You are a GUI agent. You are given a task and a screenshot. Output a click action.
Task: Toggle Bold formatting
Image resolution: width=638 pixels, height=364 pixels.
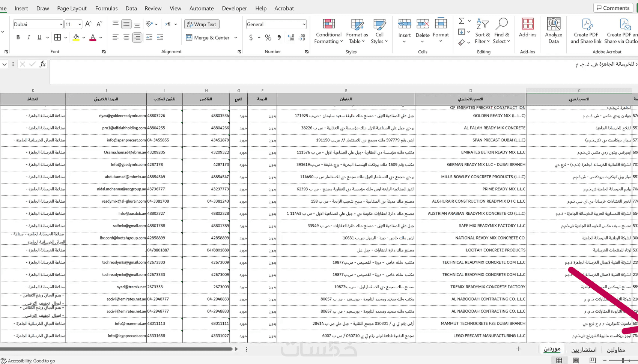pos(18,38)
